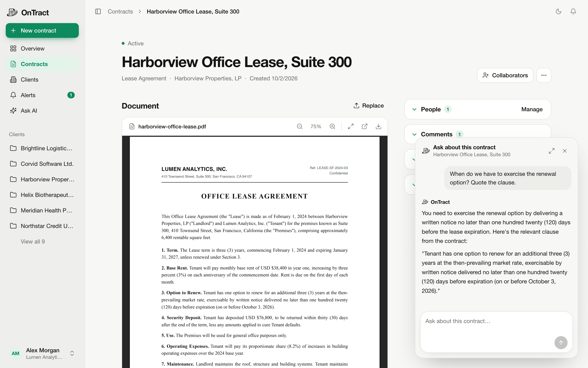Send the contract question arrow button
This screenshot has width=588, height=368.
561,343
